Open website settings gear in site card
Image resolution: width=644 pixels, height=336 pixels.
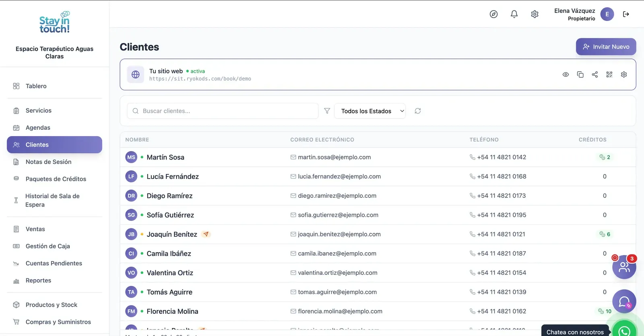click(x=624, y=75)
